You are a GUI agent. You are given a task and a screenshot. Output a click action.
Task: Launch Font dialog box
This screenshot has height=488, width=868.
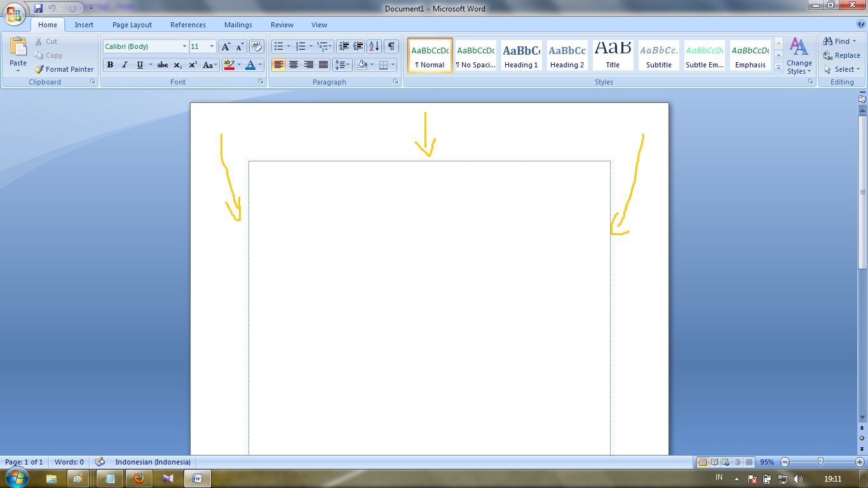coord(261,82)
